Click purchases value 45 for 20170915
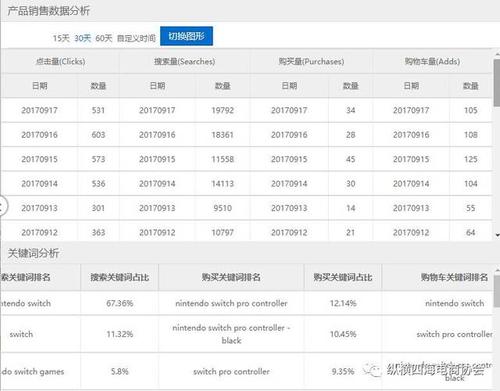This screenshot has width=500, height=391. tap(351, 159)
